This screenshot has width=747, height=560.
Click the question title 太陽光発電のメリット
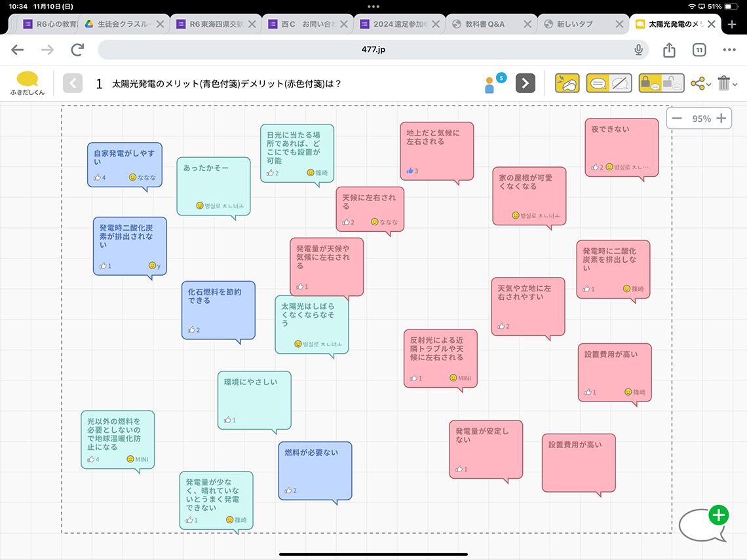point(226,84)
